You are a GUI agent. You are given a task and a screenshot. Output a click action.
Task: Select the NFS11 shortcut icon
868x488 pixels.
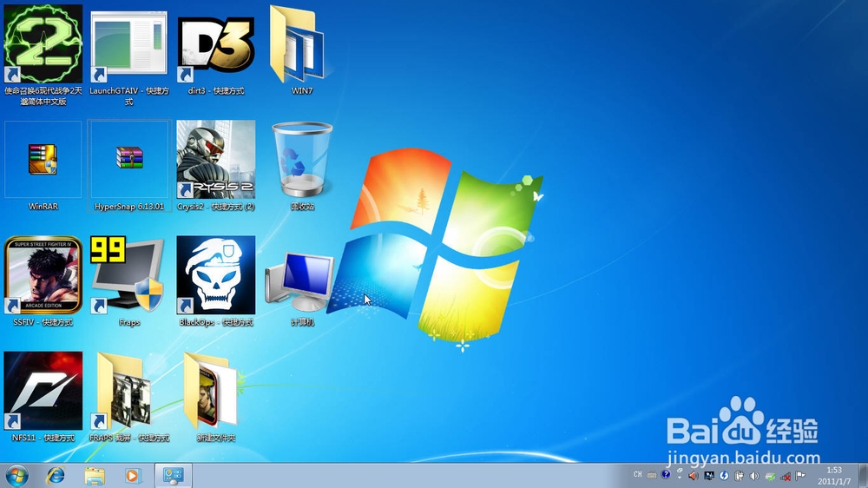43,391
